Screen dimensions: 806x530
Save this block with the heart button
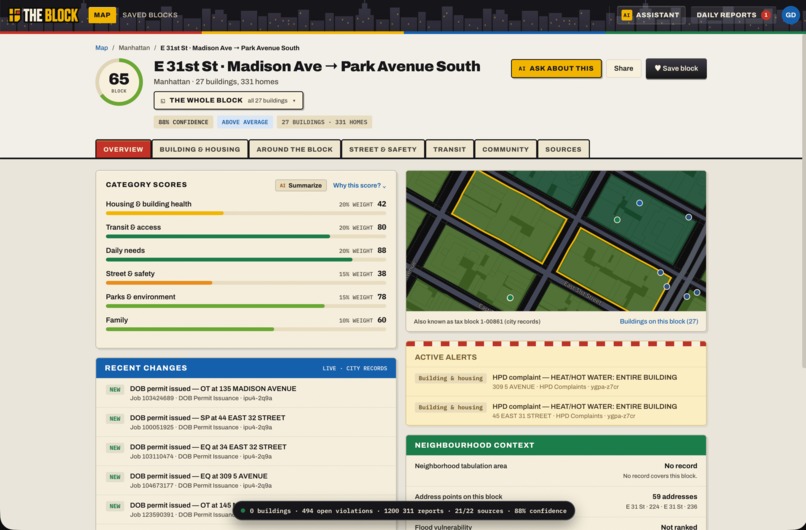coord(676,68)
